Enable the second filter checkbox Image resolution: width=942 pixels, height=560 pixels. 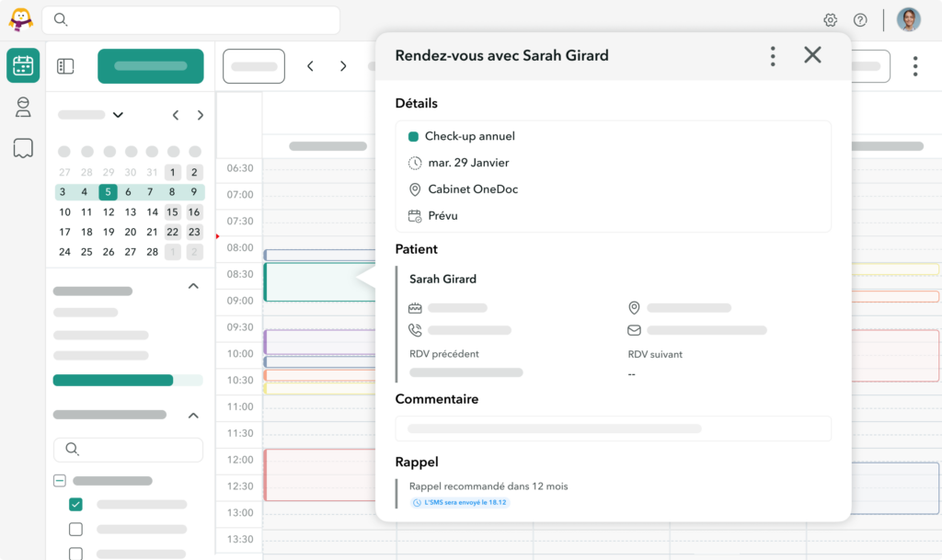[76, 529]
